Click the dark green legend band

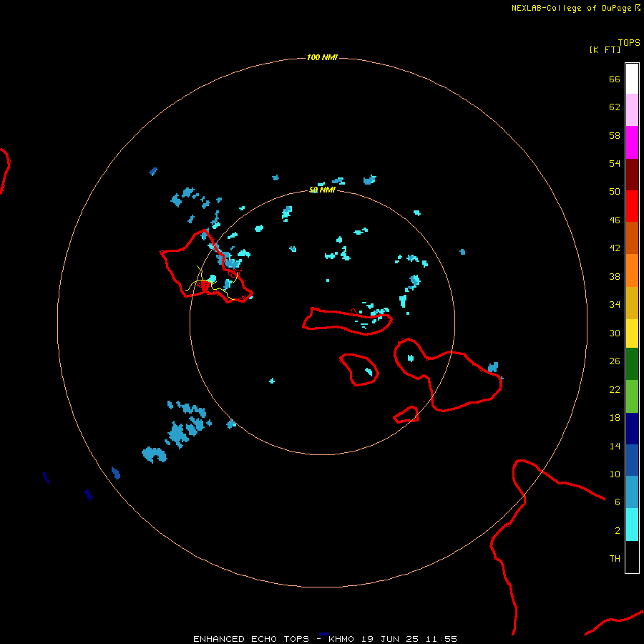pos(632,364)
